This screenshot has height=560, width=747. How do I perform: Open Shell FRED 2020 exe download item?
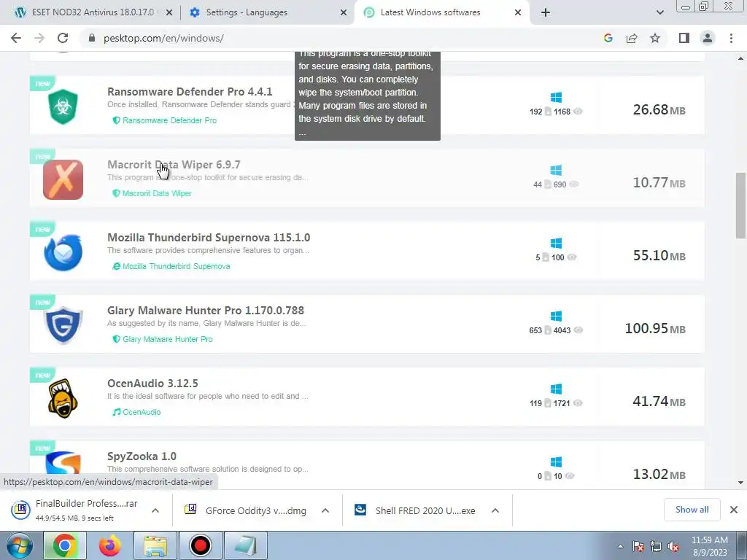(414, 510)
